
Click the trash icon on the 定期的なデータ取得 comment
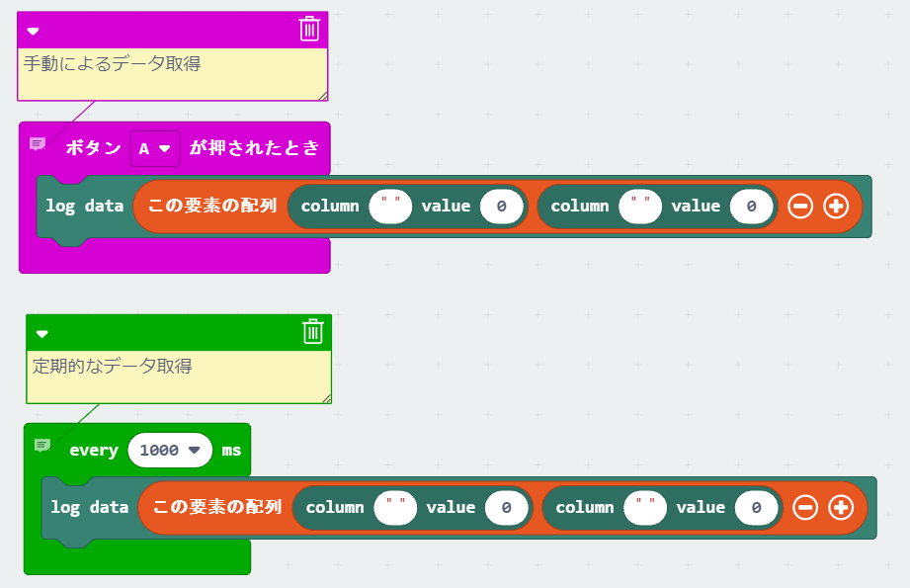point(314,332)
